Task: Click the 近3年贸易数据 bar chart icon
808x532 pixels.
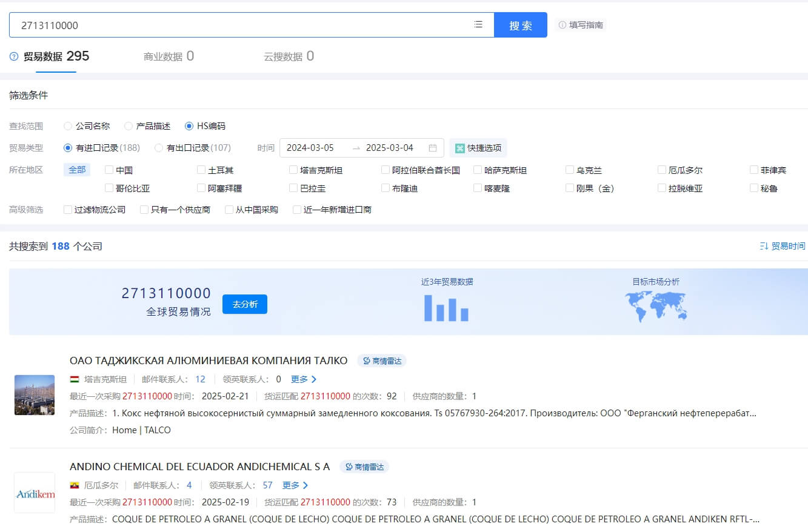Action: coord(446,308)
